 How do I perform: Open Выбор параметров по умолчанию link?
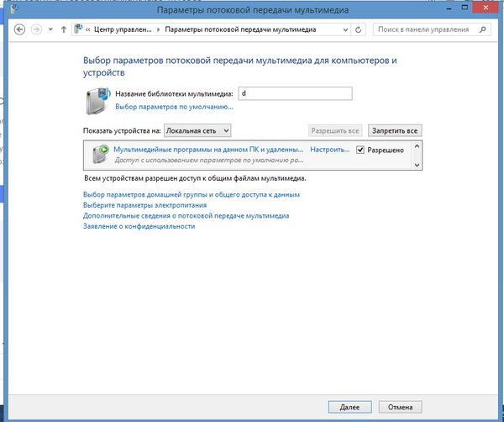click(x=174, y=108)
